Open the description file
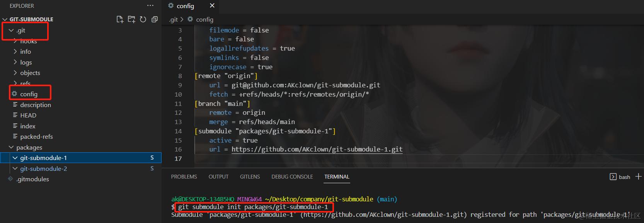Viewport: 644px width, 223px height. (x=36, y=105)
